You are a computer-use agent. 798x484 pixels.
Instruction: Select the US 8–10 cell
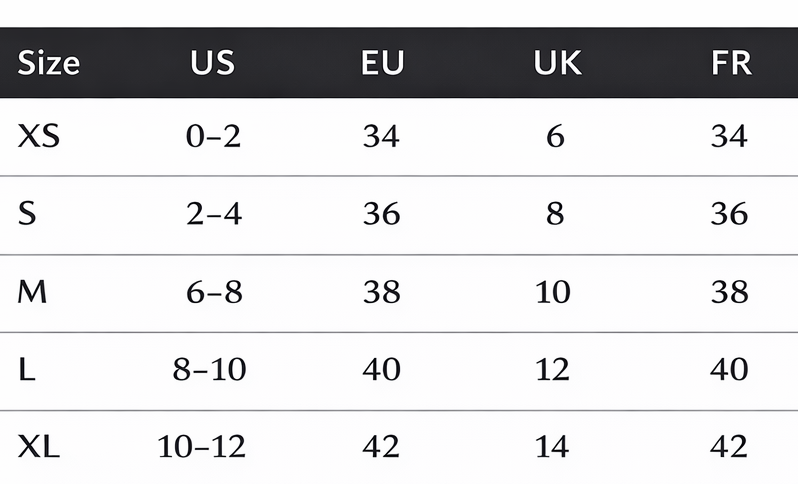208,369
